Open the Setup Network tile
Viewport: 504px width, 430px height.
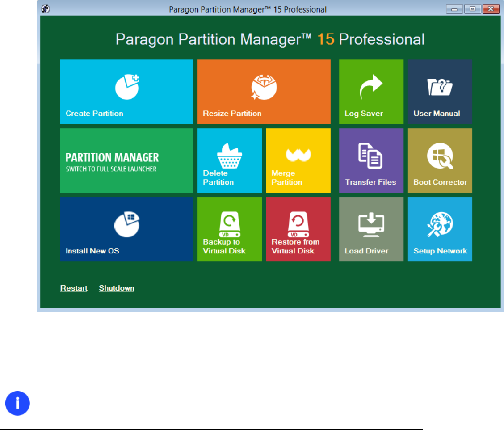(440, 229)
